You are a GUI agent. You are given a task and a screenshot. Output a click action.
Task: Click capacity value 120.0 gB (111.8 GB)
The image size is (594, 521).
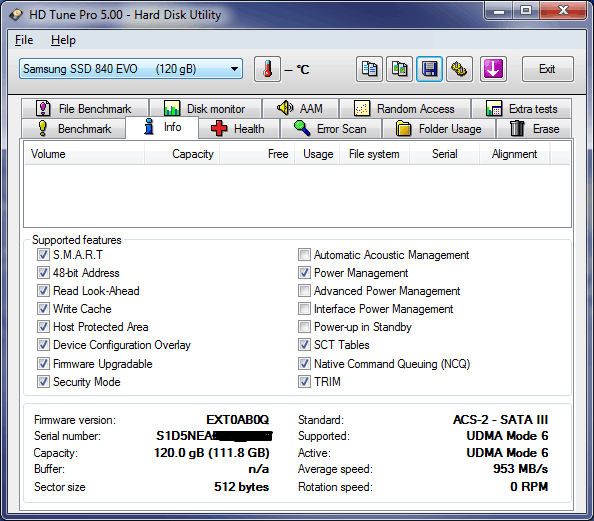pyautogui.click(x=212, y=453)
